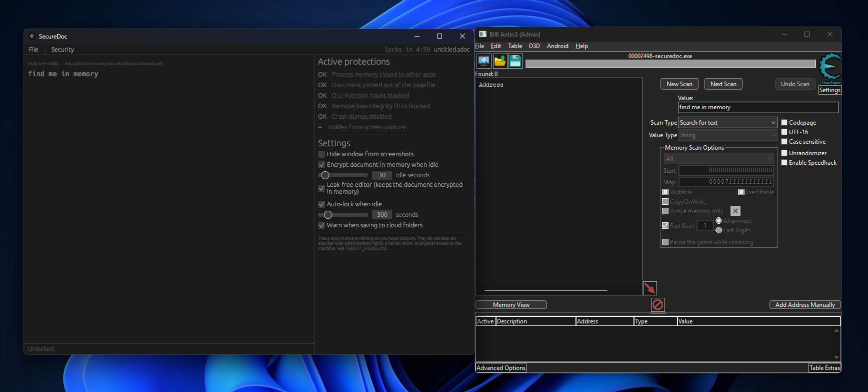Click the Cheat Engine title bar icon
This screenshot has height=392, width=868.
pyautogui.click(x=482, y=34)
